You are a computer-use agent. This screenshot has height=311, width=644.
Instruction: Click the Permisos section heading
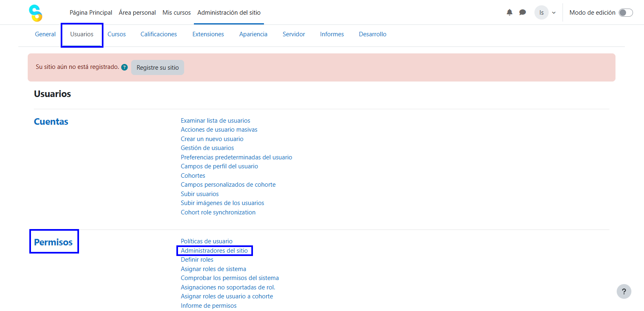[53, 242]
